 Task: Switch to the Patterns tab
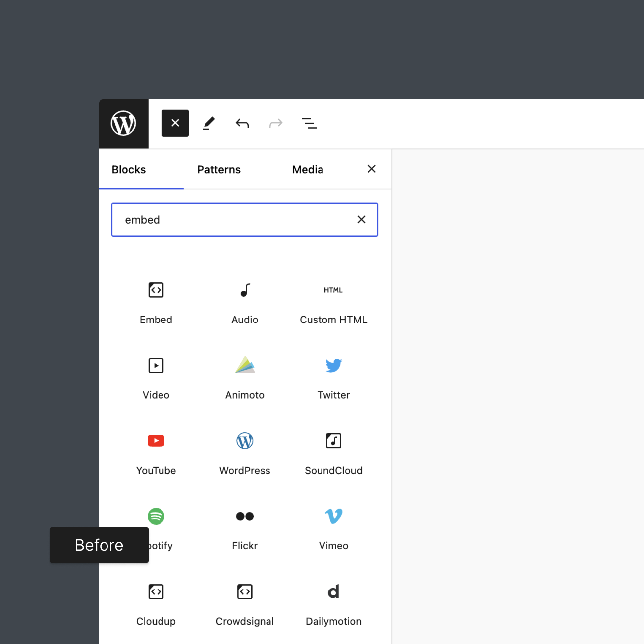pyautogui.click(x=219, y=169)
